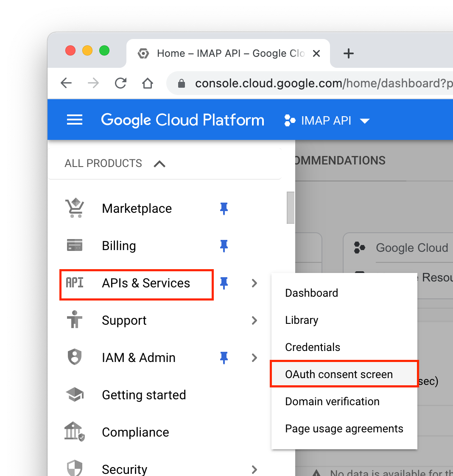
Task: Select Credentials in the APIs submenu
Action: pos(344,347)
